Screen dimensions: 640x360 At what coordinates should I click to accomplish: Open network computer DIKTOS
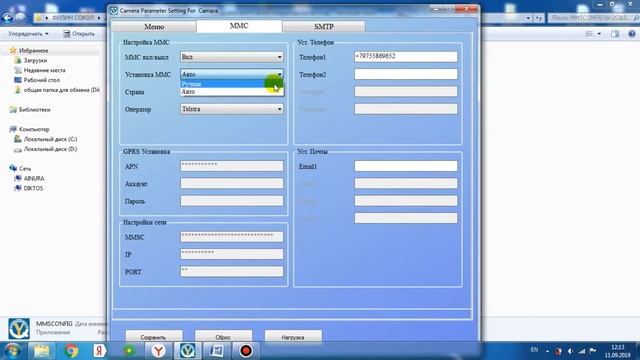(33, 188)
